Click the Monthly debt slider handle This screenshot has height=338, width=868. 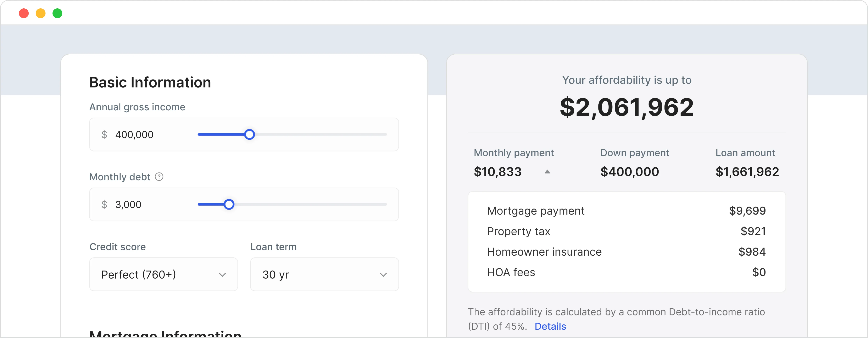tap(229, 204)
